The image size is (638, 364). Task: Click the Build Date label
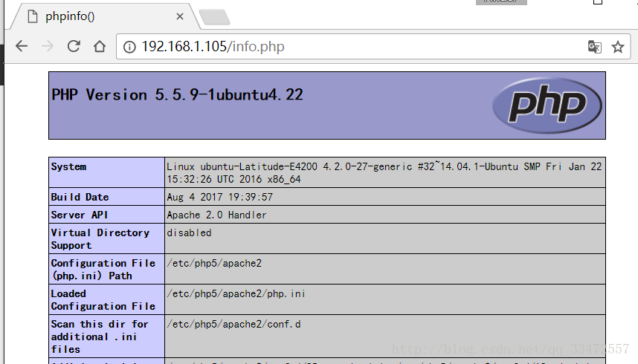pos(80,197)
